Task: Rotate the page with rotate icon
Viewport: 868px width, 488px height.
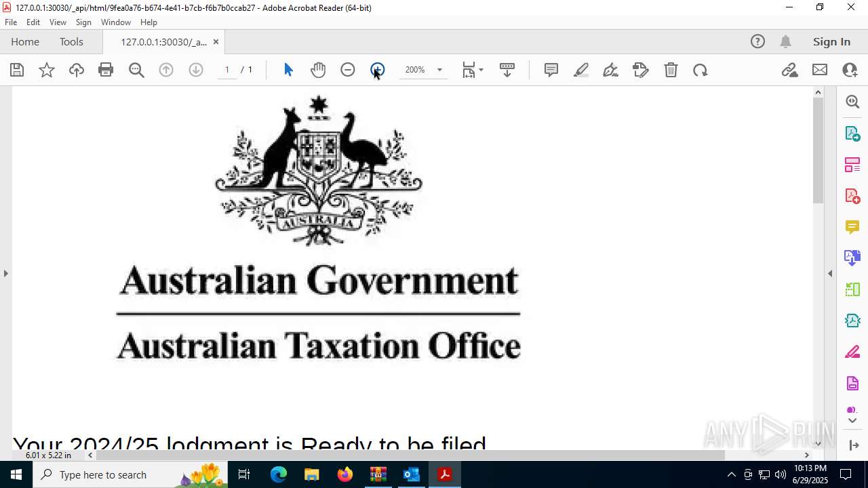Action: (x=701, y=70)
